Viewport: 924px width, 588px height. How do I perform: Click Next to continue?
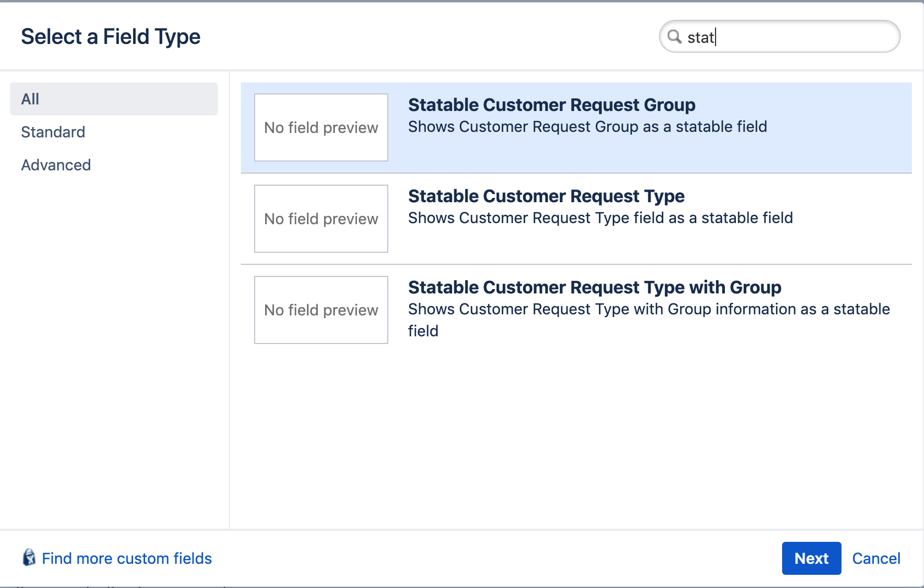click(x=811, y=558)
